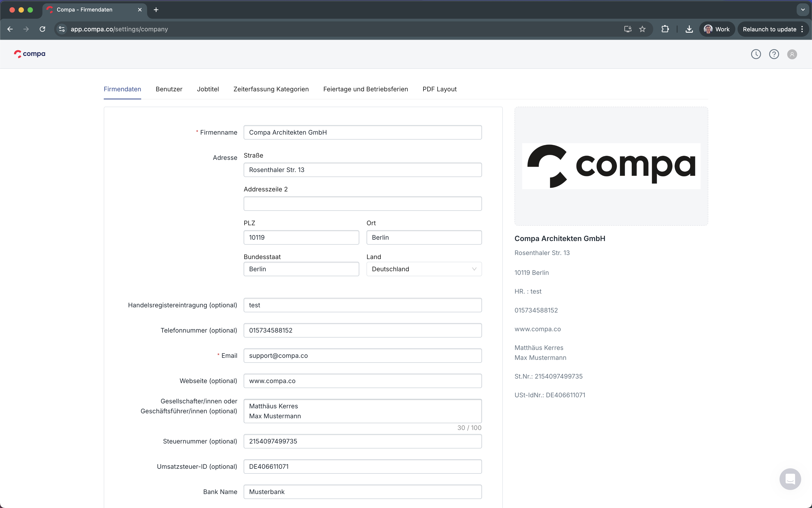Viewport: 812px width, 508px height.
Task: View site information icon in address bar
Action: point(62,29)
